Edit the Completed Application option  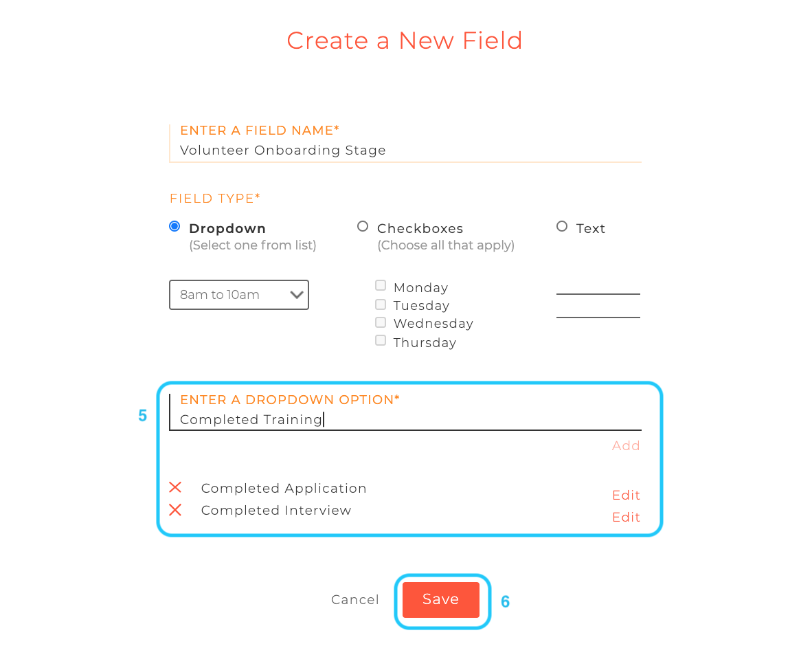coord(626,495)
